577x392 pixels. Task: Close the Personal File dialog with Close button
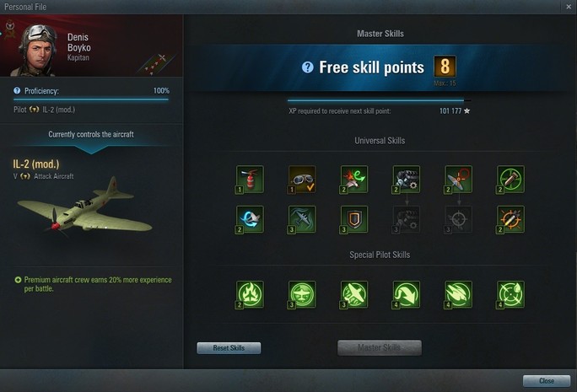[x=547, y=381]
